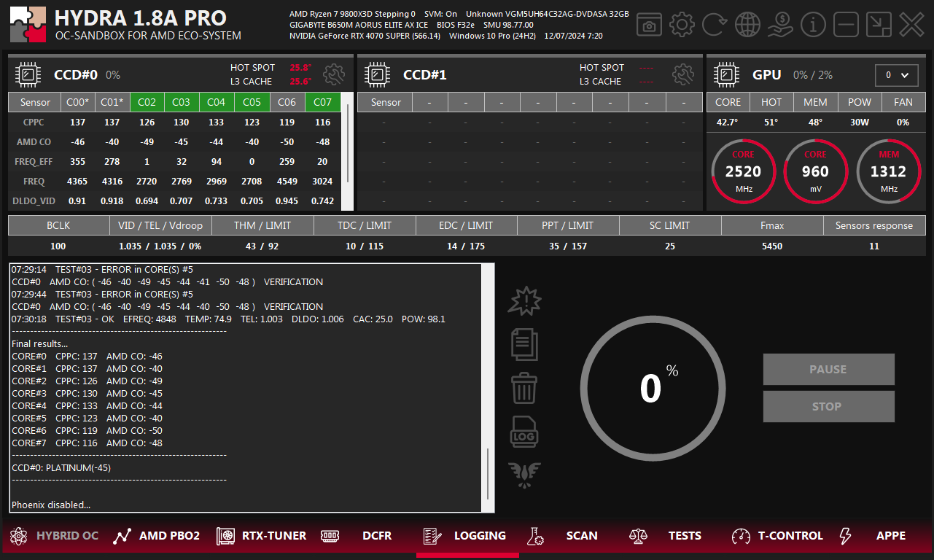Open CCD#0 wrench-gear settings icon
The height and width of the screenshot is (560, 934).
click(x=334, y=74)
